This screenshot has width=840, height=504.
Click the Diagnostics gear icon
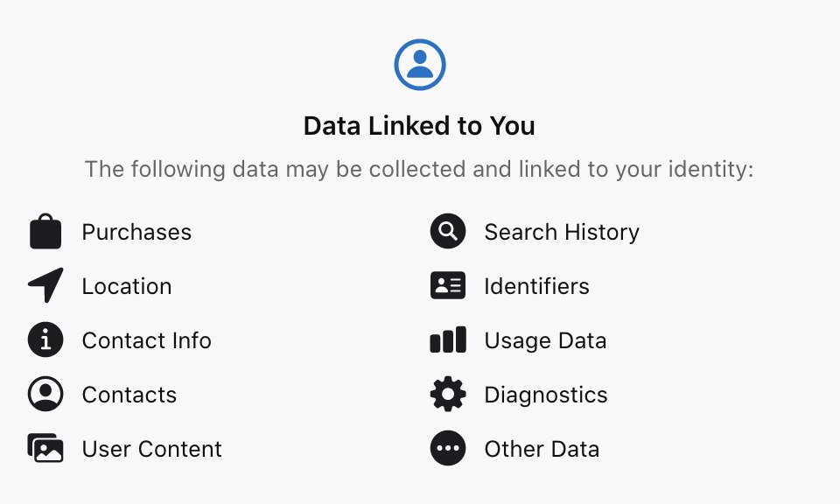(x=448, y=395)
